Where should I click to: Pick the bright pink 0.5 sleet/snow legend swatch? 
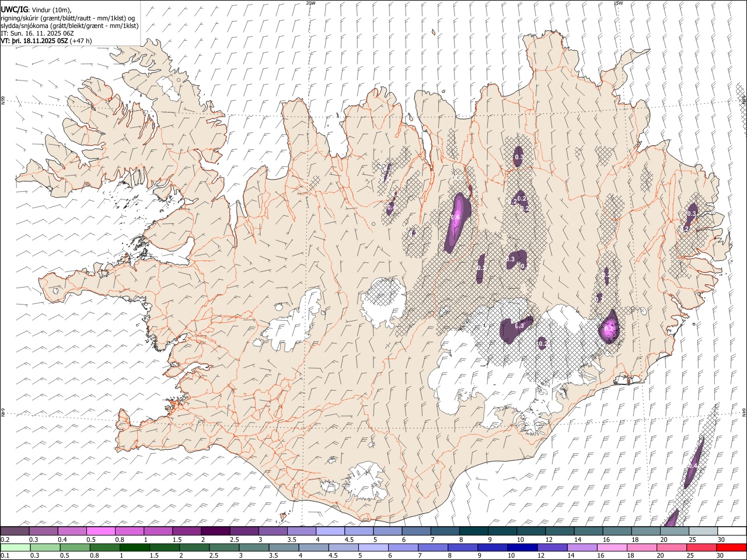point(100,531)
